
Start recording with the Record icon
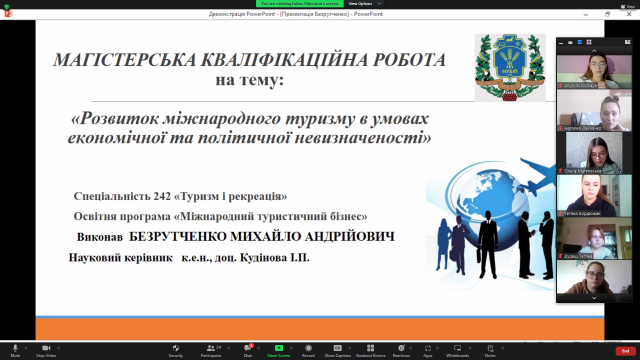point(309,350)
